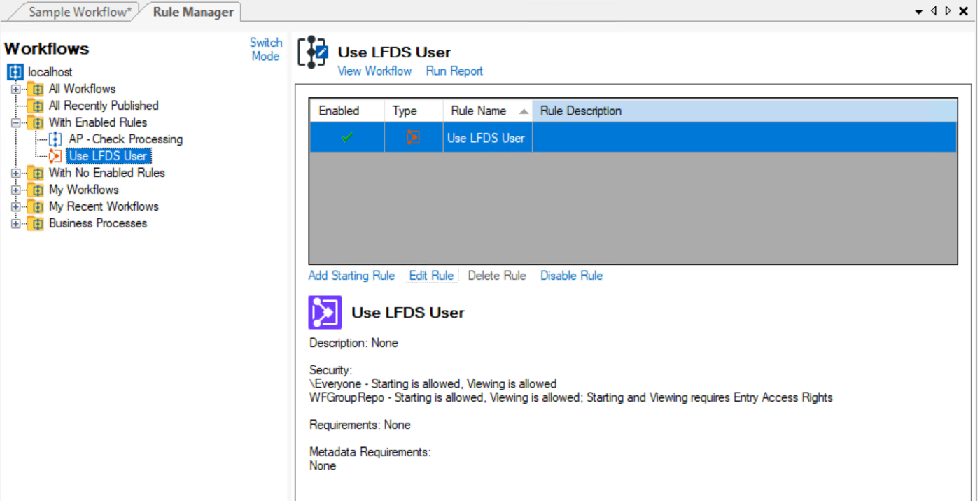Click the localhost server icon
Viewport: 980px width, 501px height.
(15, 72)
